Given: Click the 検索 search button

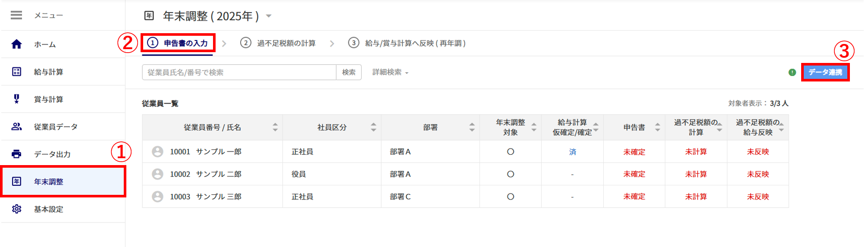Looking at the screenshot, I should (x=348, y=72).
